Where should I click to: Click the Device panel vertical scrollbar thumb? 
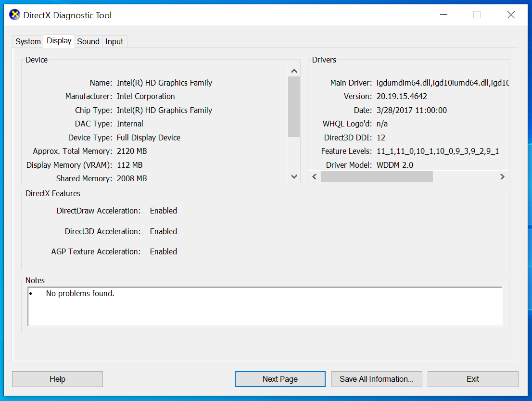click(x=294, y=107)
